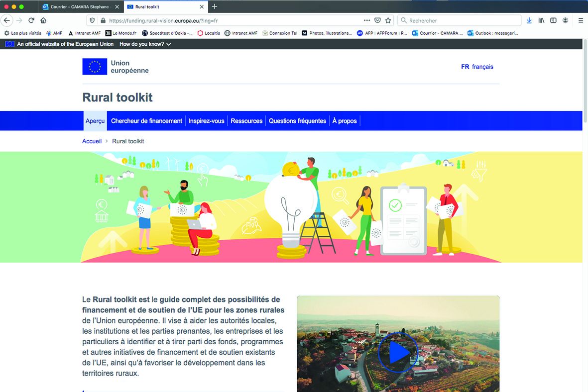
Task: Bookmark this page with the star icon
Action: [388, 20]
